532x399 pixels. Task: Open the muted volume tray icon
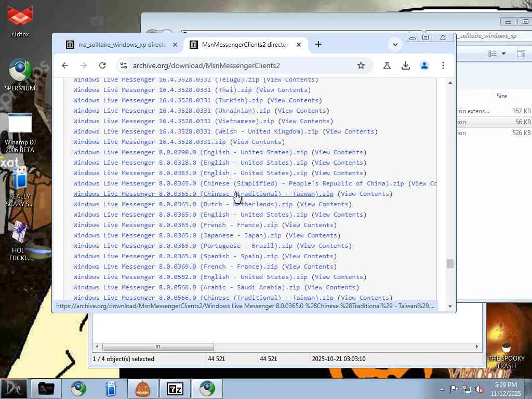[x=480, y=390]
